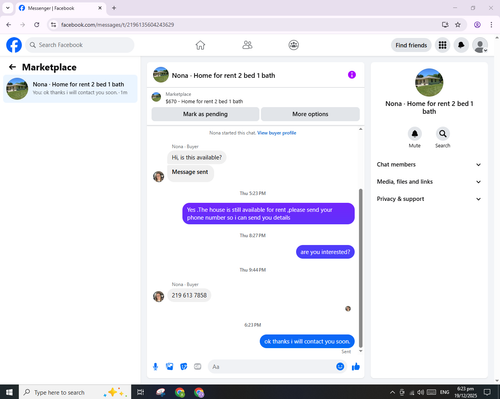This screenshot has width=500, height=399.
Task: Click chat scroll down arrow
Action: click(360, 351)
